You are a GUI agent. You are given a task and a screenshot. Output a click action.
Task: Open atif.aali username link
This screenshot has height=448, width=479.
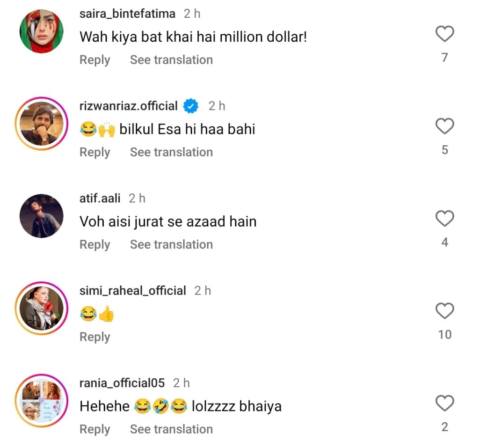pyautogui.click(x=100, y=198)
